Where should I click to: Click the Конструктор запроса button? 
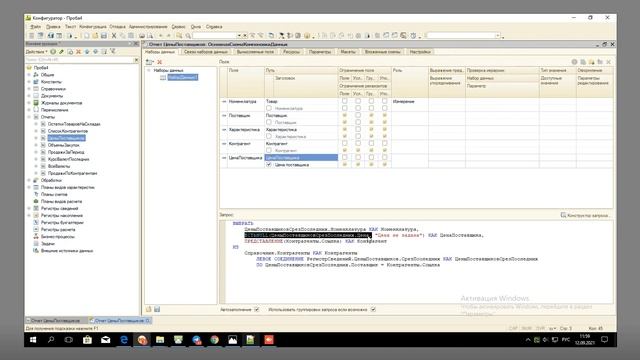coord(586,215)
